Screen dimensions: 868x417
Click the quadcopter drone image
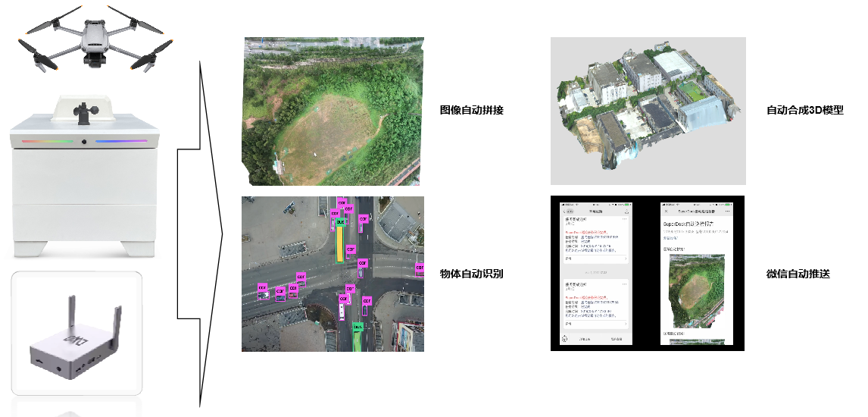click(96, 40)
